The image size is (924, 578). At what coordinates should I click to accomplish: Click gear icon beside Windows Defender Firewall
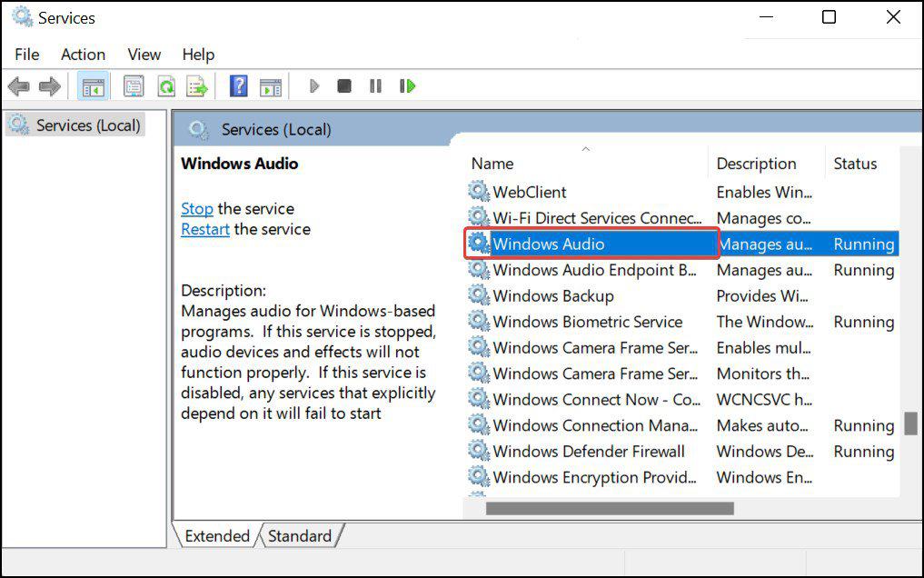479,451
